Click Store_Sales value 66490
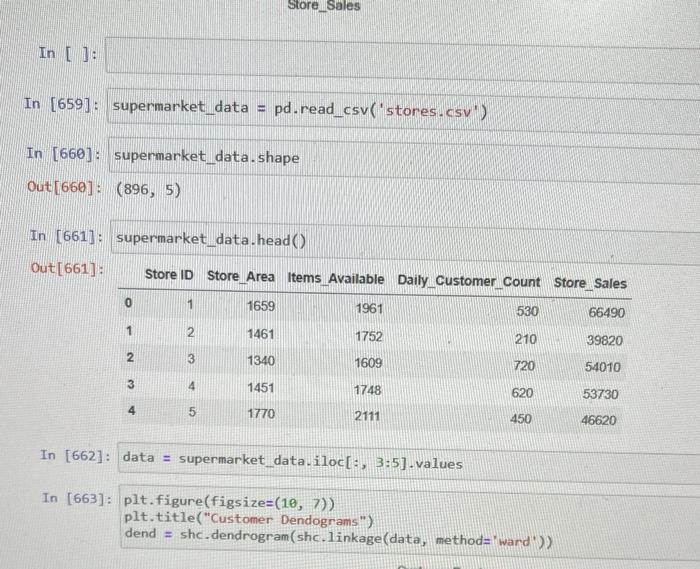 pyautogui.click(x=606, y=312)
